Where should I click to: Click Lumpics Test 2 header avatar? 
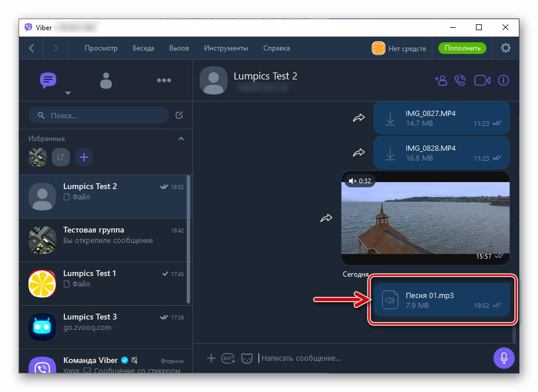pos(213,81)
